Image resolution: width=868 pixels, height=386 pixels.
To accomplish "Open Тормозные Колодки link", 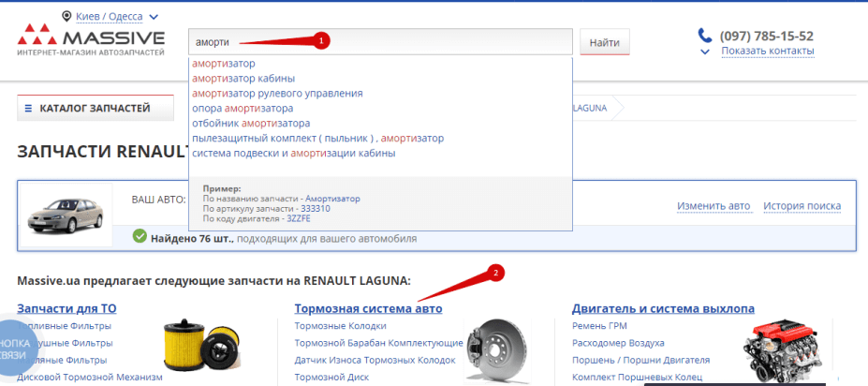I will [x=341, y=326].
